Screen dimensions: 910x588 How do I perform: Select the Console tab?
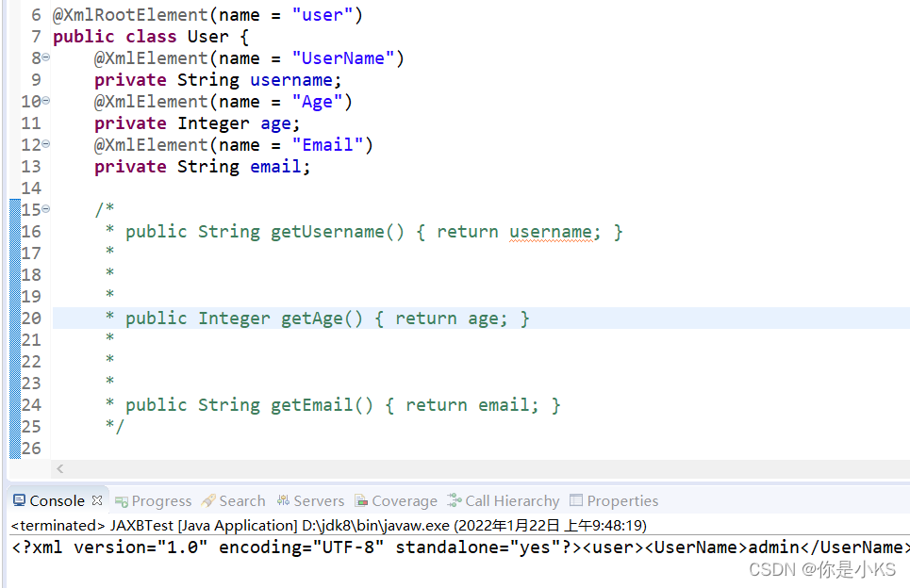(57, 500)
